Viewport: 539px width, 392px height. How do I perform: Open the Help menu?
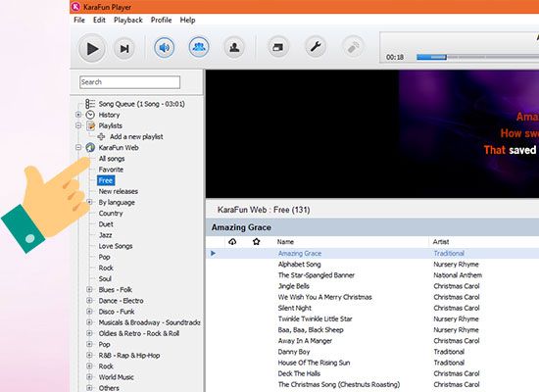pos(188,20)
